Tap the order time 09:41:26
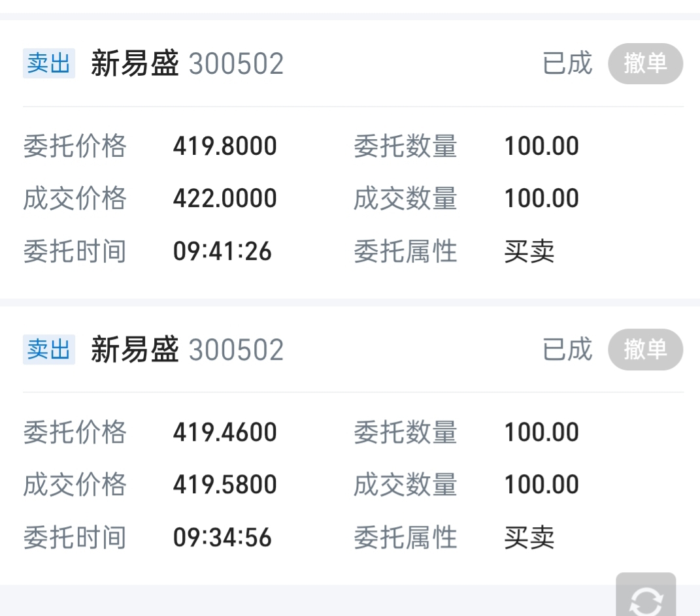The height and width of the screenshot is (616, 700). click(222, 251)
